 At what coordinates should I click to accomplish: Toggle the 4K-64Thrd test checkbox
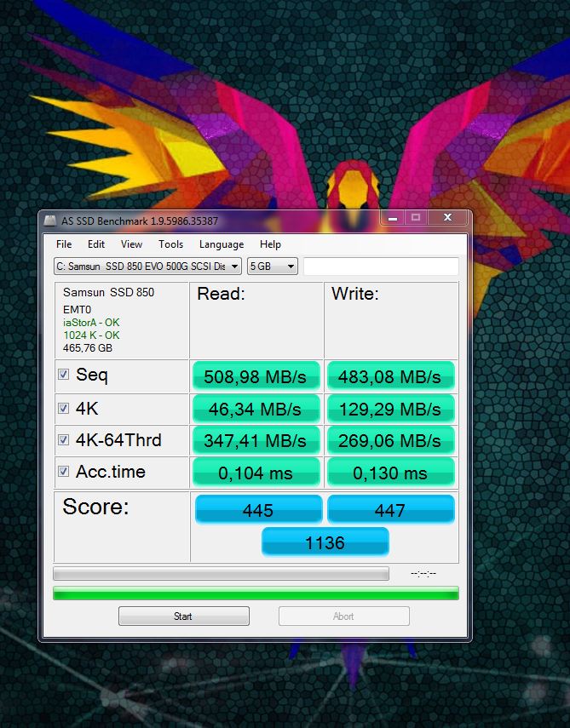coord(64,439)
